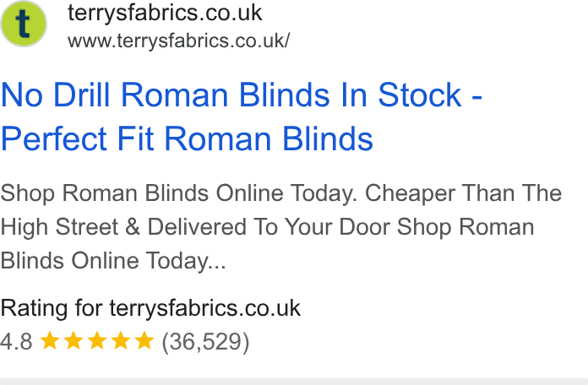Click the first gold rating star
Screen dimensions: 588x385
[50, 341]
